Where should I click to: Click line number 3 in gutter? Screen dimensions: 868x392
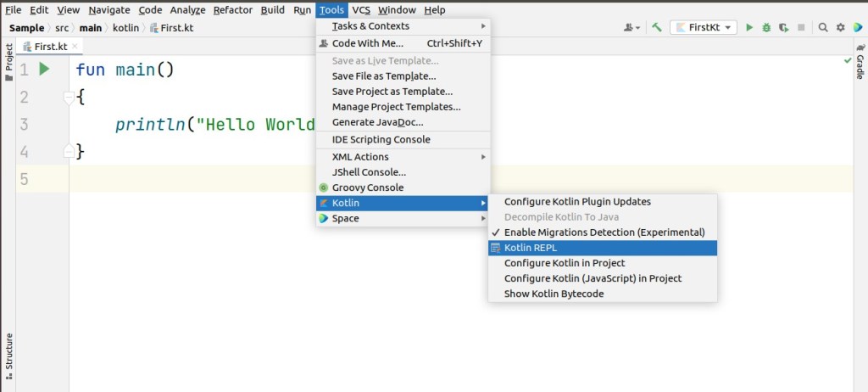coord(24,124)
